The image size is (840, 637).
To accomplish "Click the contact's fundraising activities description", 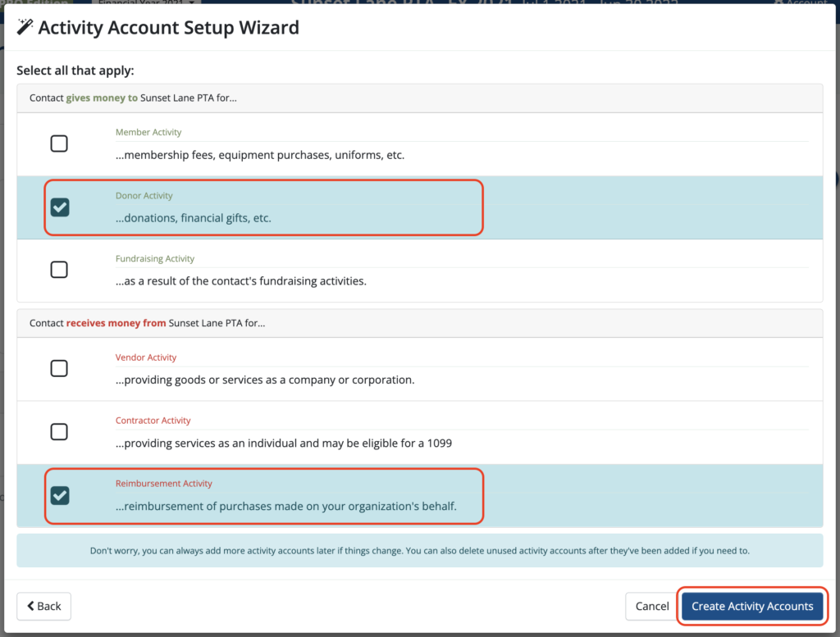I will point(241,281).
